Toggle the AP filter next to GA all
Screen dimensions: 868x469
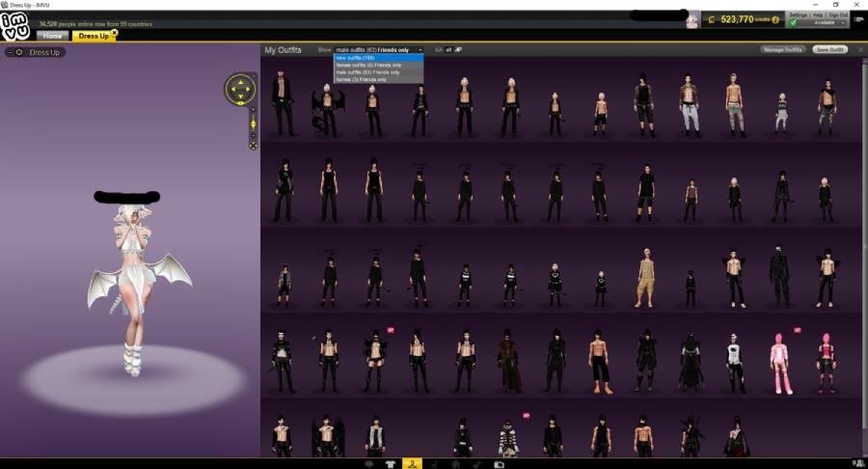pos(458,49)
